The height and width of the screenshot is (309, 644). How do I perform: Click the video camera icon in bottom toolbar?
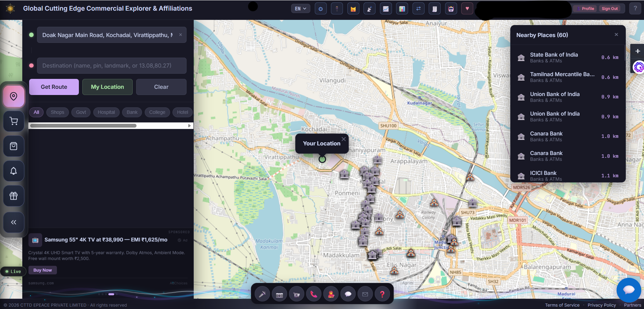[297, 294]
